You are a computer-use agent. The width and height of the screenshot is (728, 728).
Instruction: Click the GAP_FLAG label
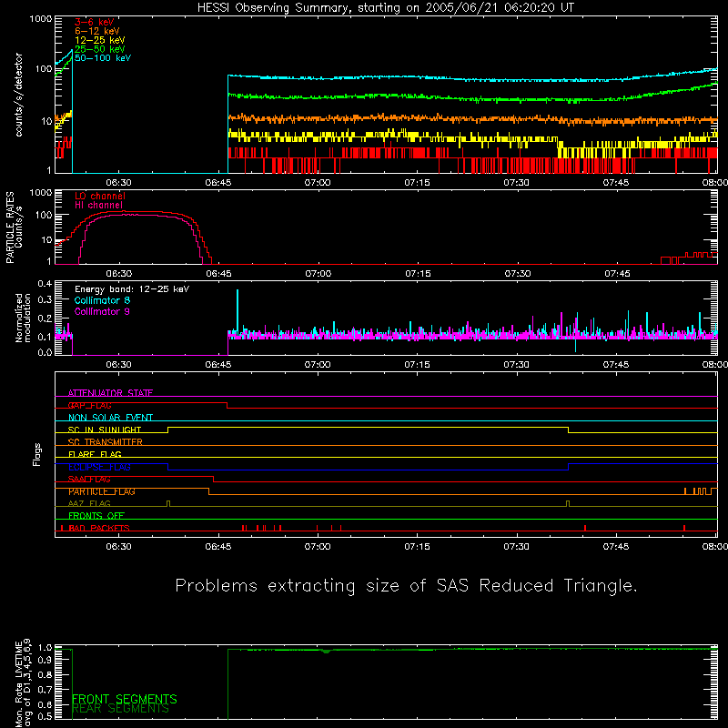coord(89,405)
